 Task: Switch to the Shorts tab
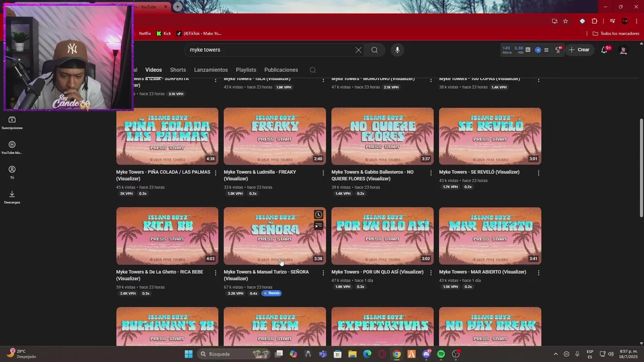(178, 70)
